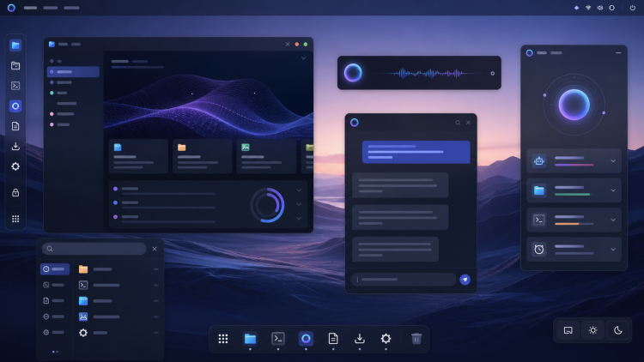
Task: Click the Wi-Fi icon in the top bar
Action: 588,8
